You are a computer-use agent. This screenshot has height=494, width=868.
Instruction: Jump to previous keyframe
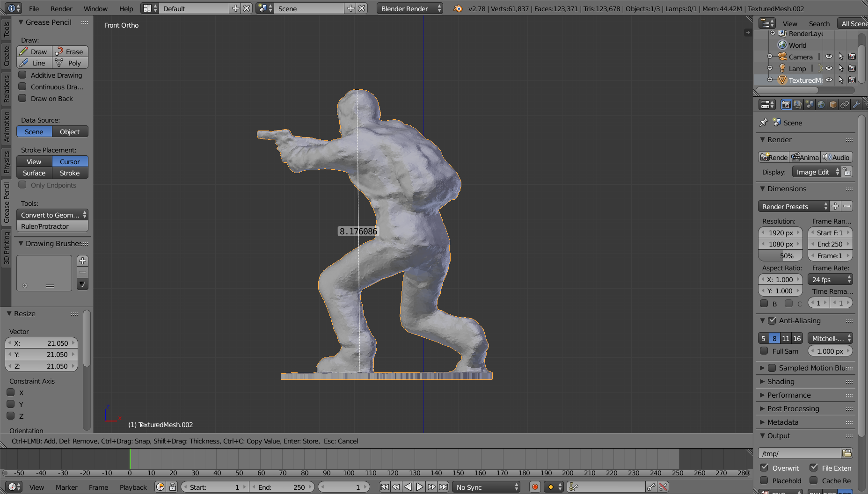pos(396,487)
